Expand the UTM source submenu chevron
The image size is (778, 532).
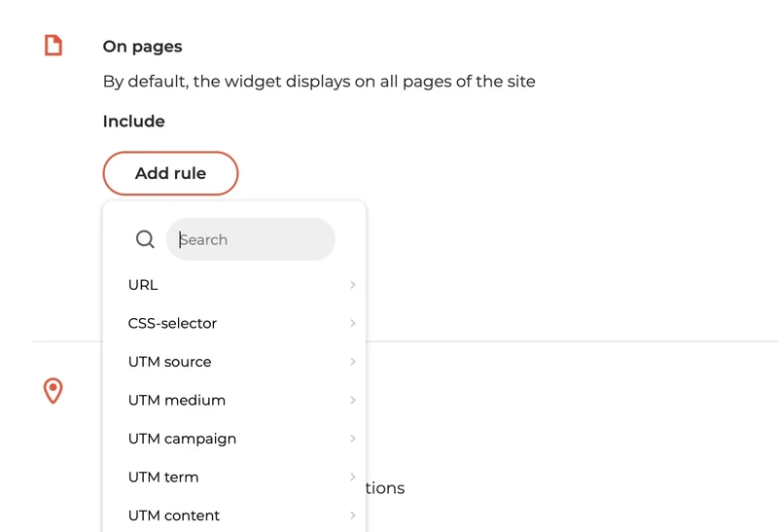353,362
